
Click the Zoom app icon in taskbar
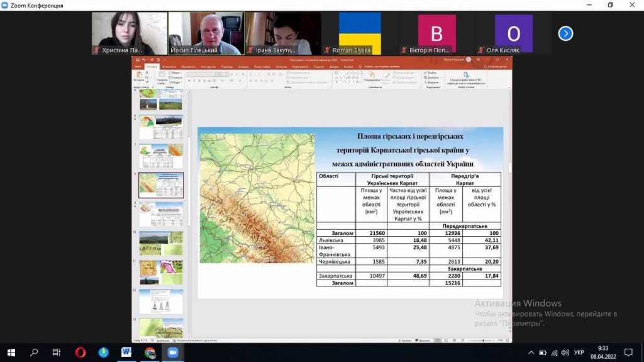point(172,352)
